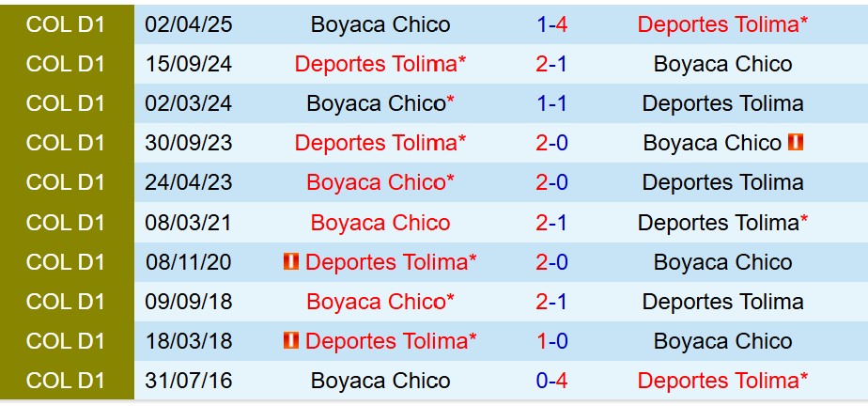Open the 1-4 score from 02/04/25

tap(551, 24)
